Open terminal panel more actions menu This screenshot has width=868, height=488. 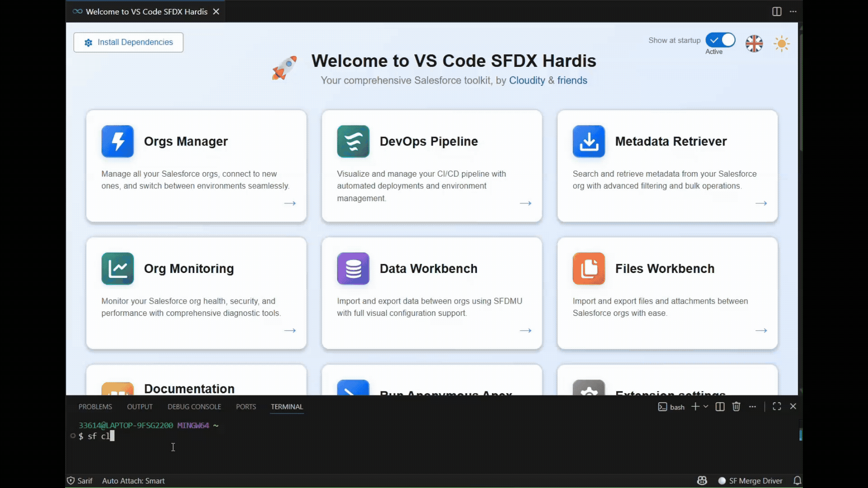[x=752, y=407]
